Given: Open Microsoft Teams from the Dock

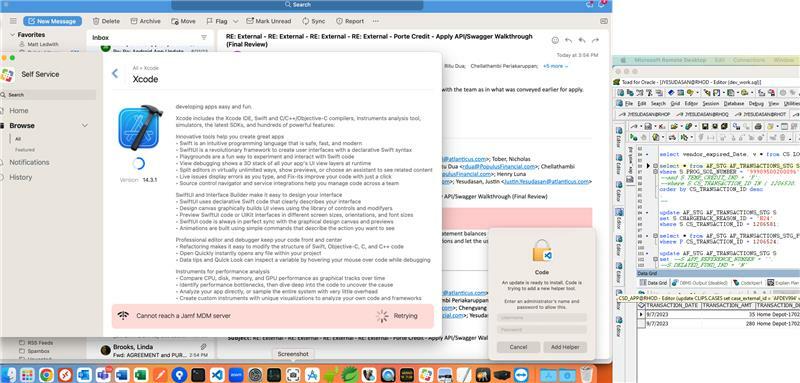Looking at the screenshot, I should point(103,375).
